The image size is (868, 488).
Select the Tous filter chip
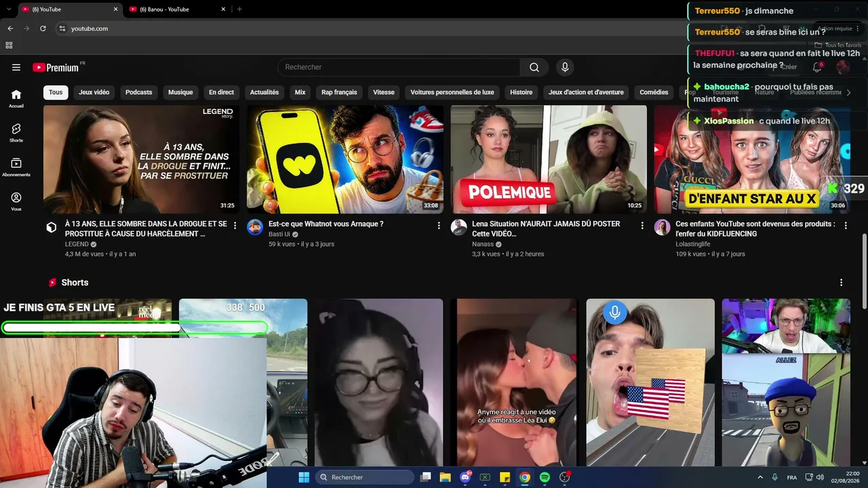tap(56, 92)
